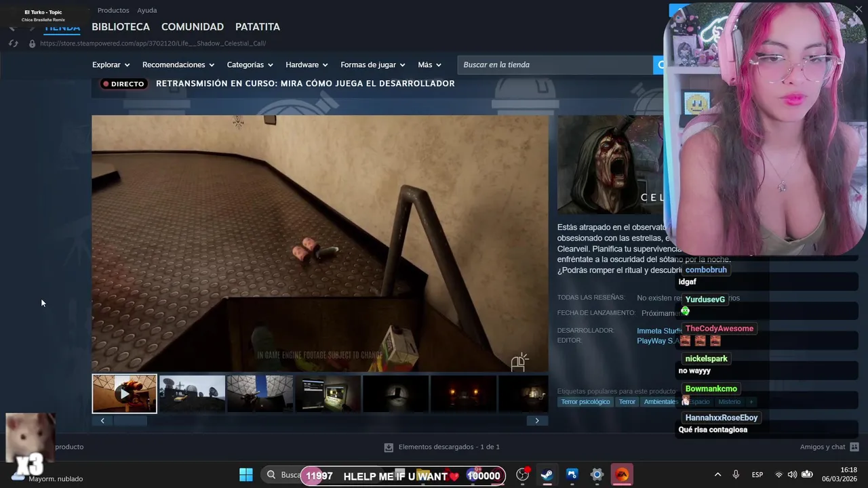Open the PlayWay S.A. editor link

659,341
